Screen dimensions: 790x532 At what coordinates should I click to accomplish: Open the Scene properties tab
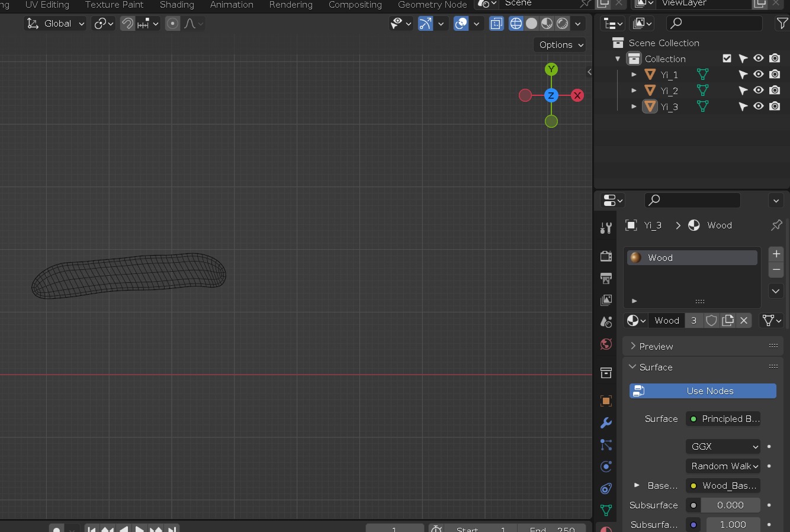[x=606, y=322]
